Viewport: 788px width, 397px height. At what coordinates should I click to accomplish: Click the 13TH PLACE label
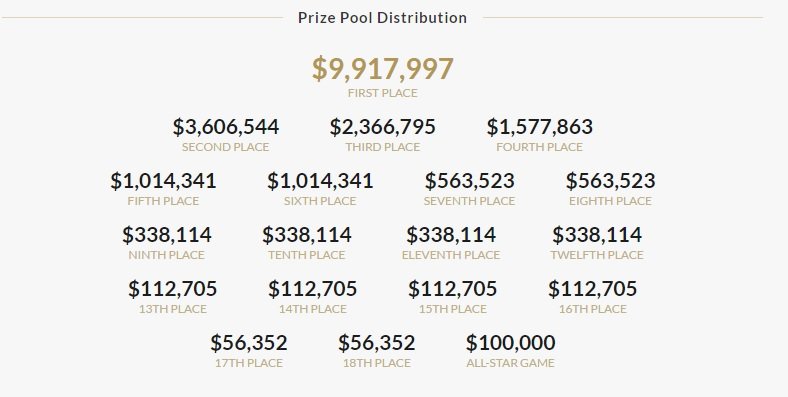pyautogui.click(x=172, y=309)
